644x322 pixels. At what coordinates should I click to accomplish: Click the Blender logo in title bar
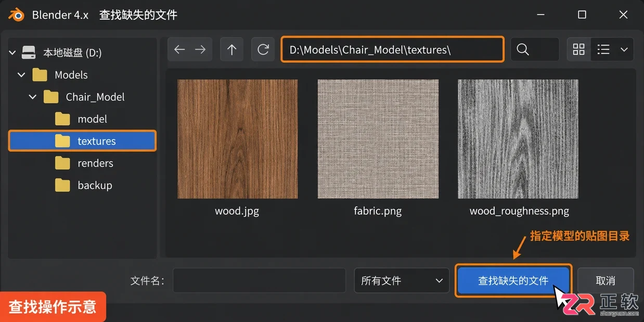point(16,14)
